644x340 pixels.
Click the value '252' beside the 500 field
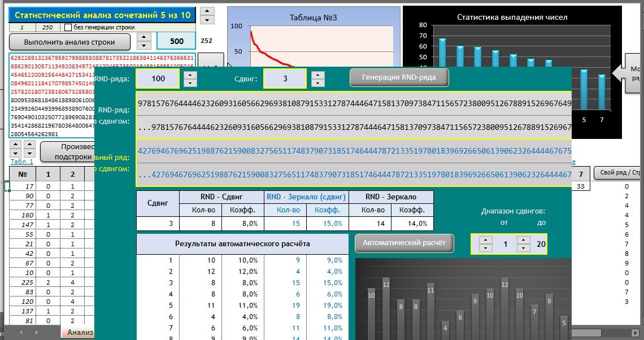[206, 41]
